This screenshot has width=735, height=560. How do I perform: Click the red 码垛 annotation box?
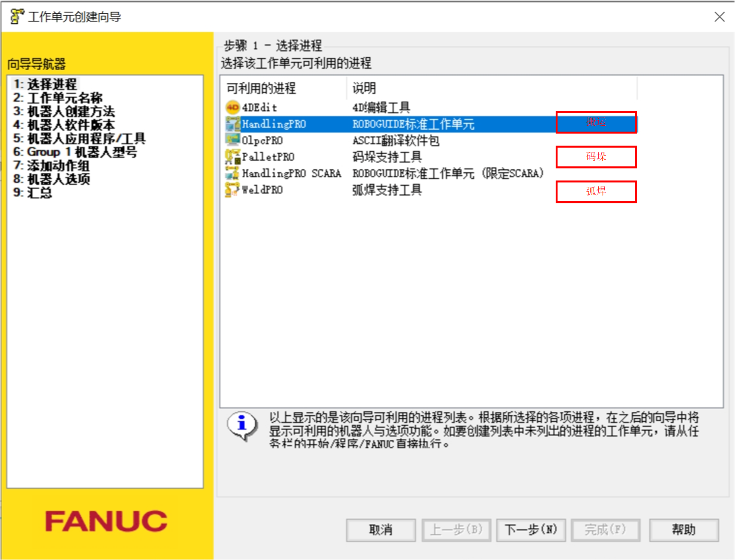[596, 157]
